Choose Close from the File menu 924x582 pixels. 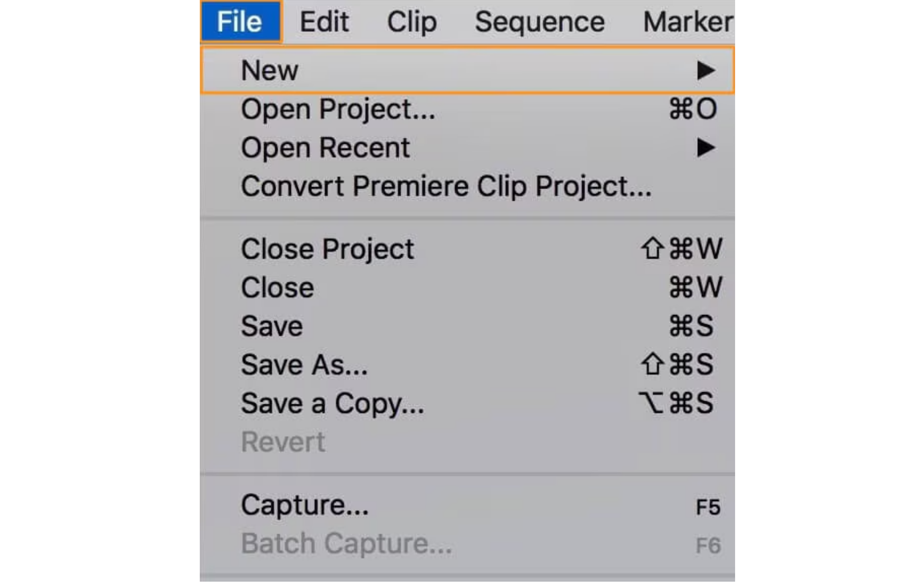point(277,287)
